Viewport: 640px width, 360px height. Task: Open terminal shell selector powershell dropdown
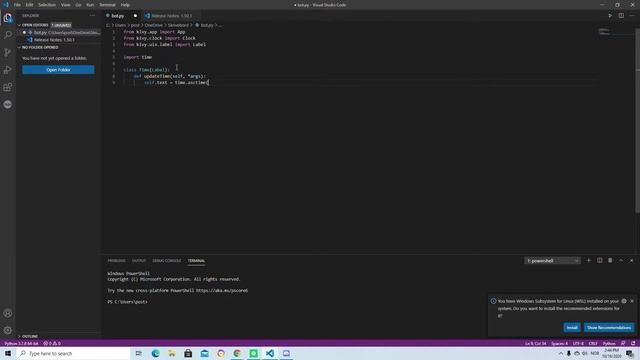552,260
